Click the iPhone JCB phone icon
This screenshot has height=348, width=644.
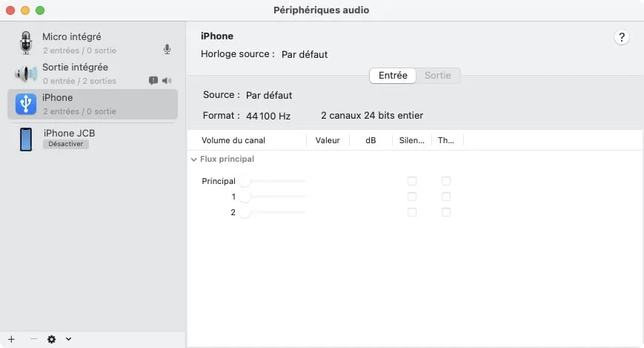tap(26, 139)
